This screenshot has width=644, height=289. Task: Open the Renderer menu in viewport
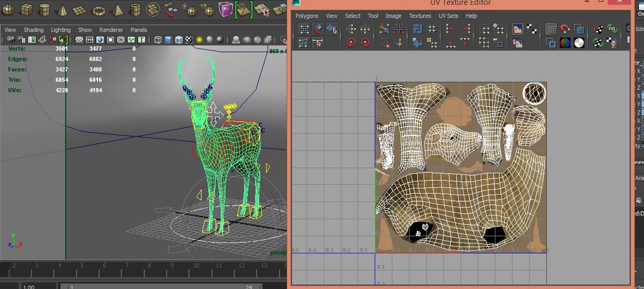coord(111,30)
